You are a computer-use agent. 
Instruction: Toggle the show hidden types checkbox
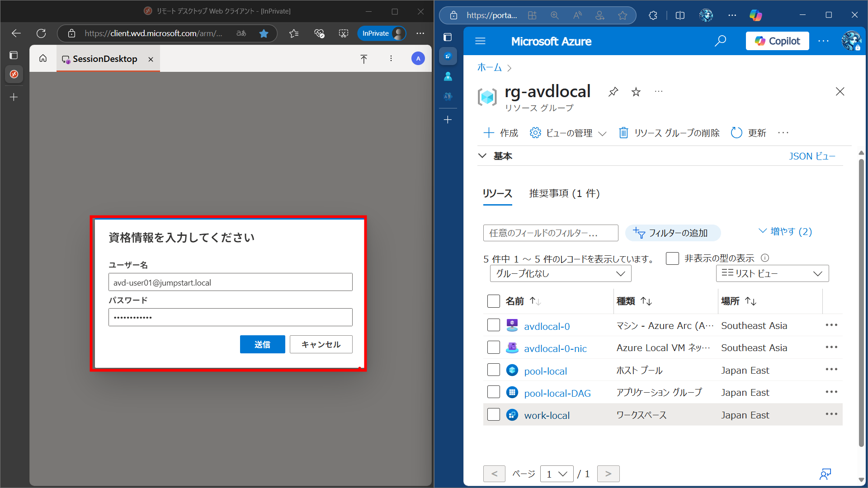(x=672, y=258)
